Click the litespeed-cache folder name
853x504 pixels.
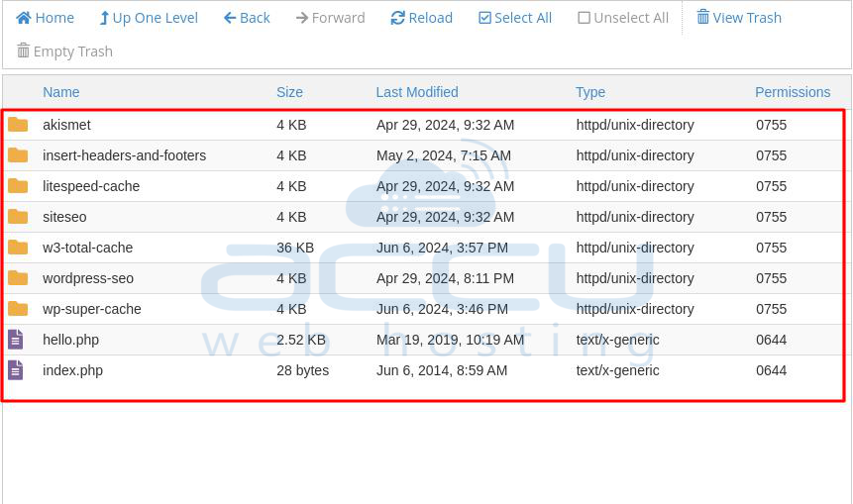(x=91, y=186)
